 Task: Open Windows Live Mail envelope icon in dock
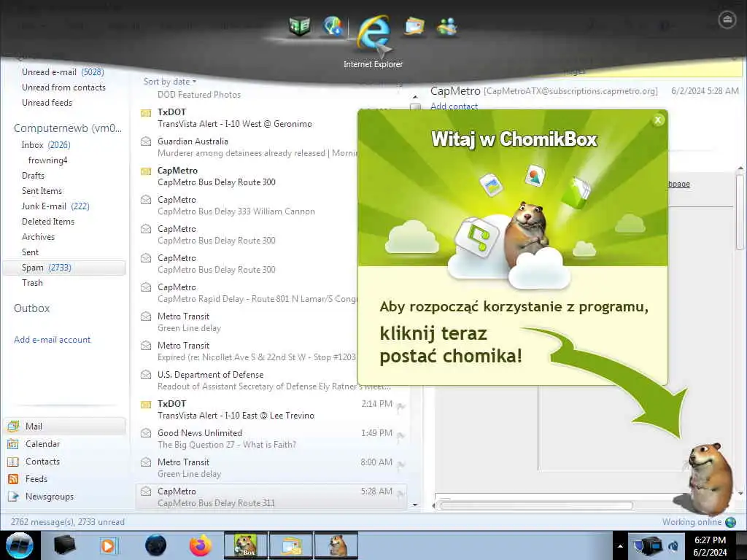(414, 26)
